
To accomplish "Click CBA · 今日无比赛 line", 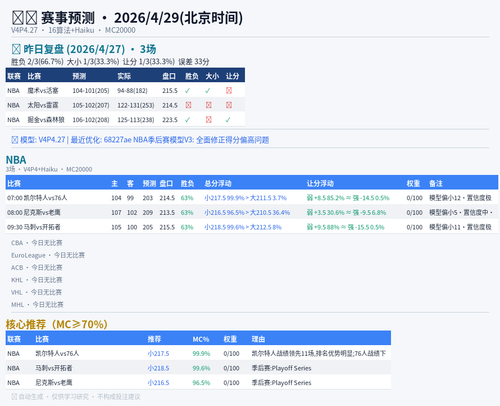I will pyautogui.click(x=37, y=243).
